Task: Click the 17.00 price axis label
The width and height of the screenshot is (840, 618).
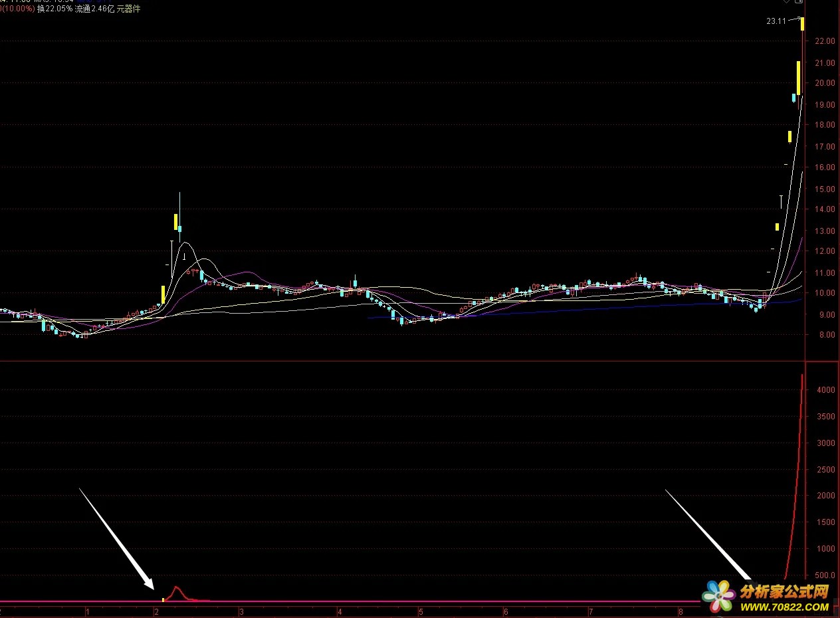Action: pyautogui.click(x=825, y=147)
